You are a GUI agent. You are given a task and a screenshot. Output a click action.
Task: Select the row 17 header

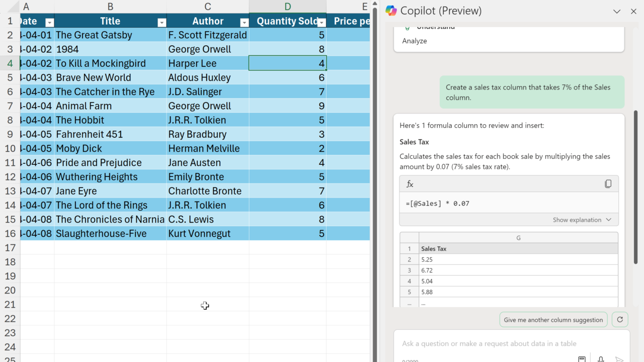coord(10,248)
